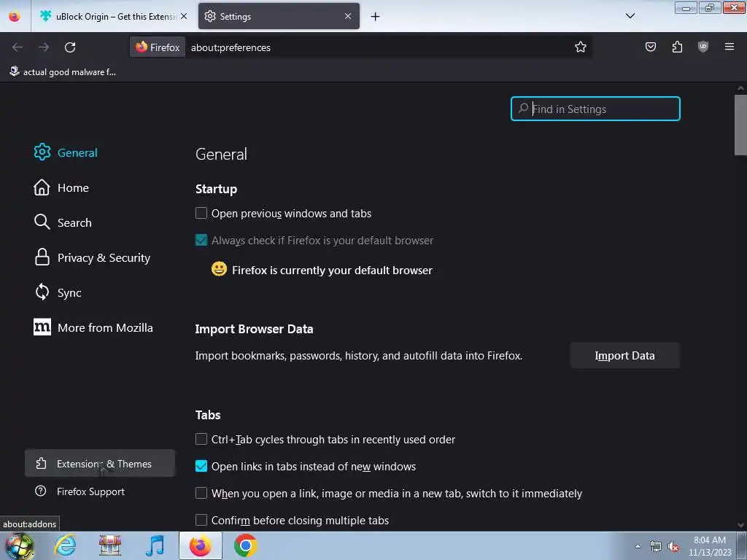Toggle Always check if Firefox is default browser
The width and height of the screenshot is (747, 560).
click(x=201, y=240)
